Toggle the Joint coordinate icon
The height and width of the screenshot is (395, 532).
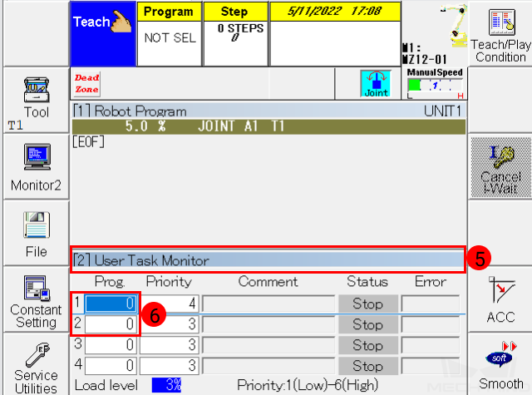pos(376,84)
